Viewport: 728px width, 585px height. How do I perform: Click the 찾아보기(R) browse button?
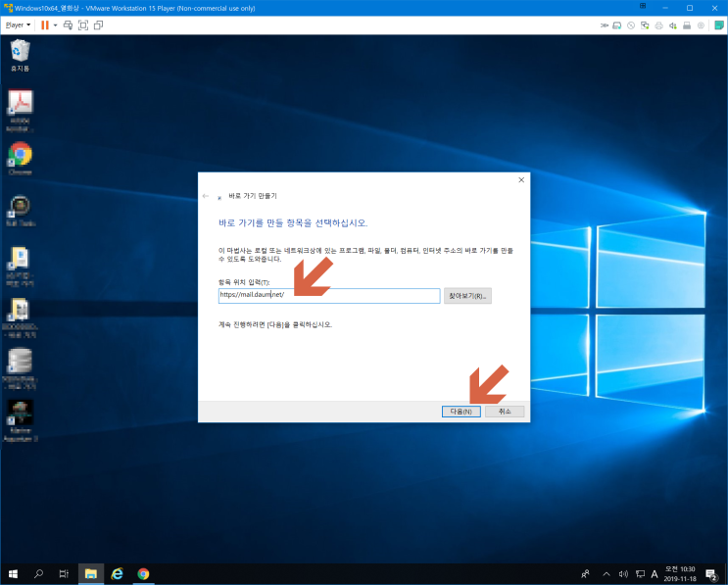[467, 296]
